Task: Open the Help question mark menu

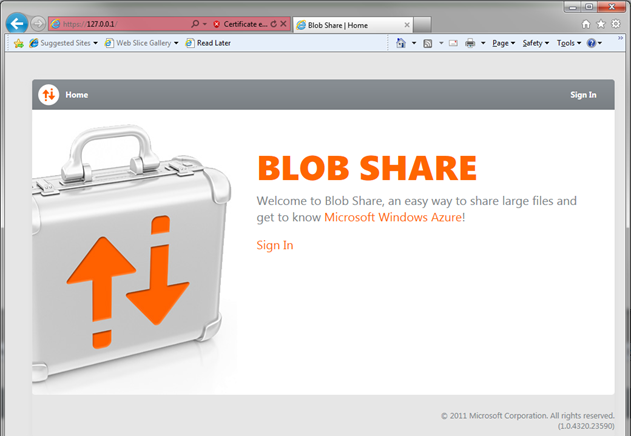Action: (x=594, y=43)
